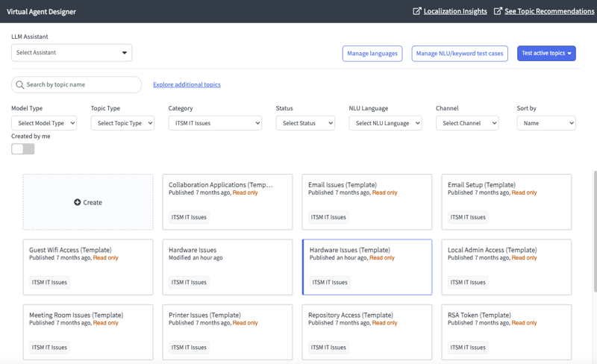Open the Local Admin Access (Template) card
This screenshot has width=597, height=364.
507,267
